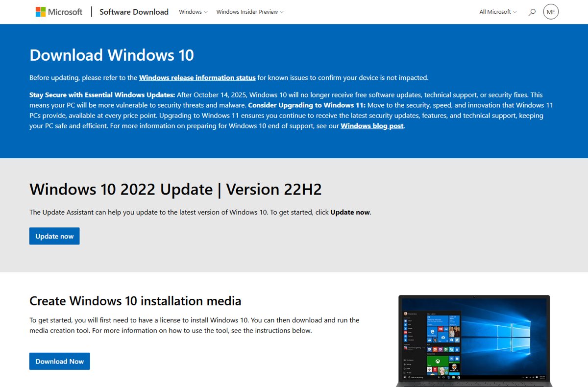
Task: Click the 'Stay Secure with Essential Windows Updates' text
Action: click(102, 95)
